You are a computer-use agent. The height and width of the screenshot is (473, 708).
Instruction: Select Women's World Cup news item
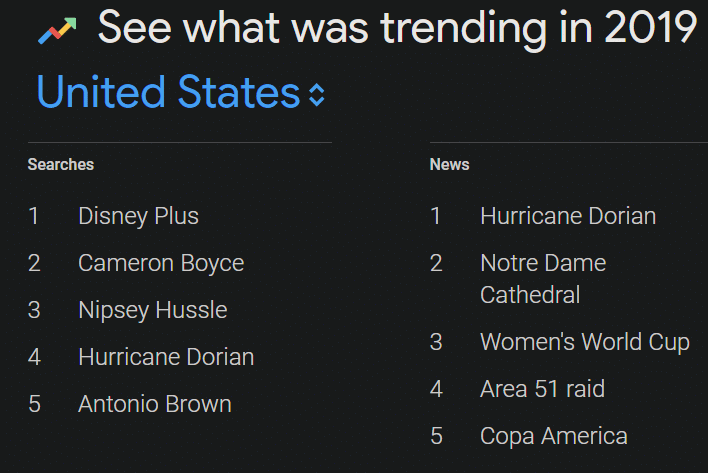pos(585,342)
